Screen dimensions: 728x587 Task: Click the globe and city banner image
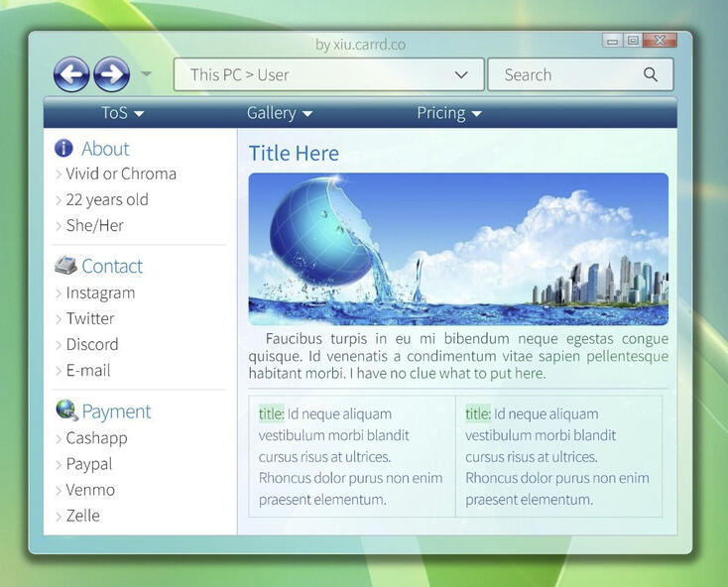(x=457, y=249)
